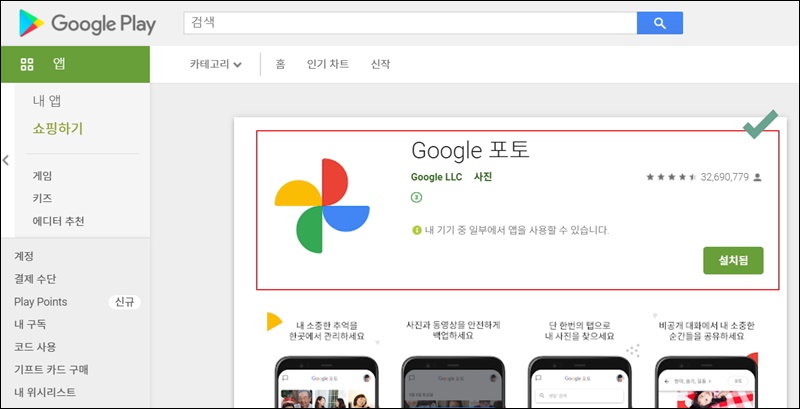This screenshot has height=409, width=800.
Task: Click the star rating row
Action: (671, 177)
